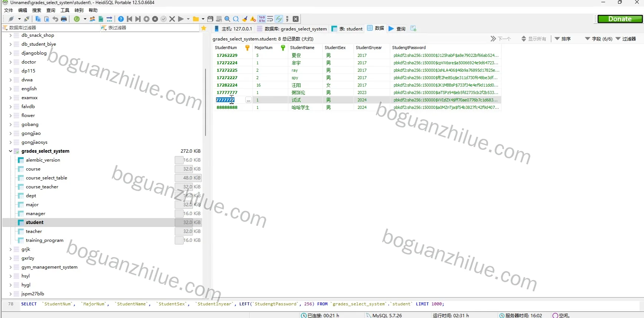Click the Cancel editing X icon

coord(172,19)
